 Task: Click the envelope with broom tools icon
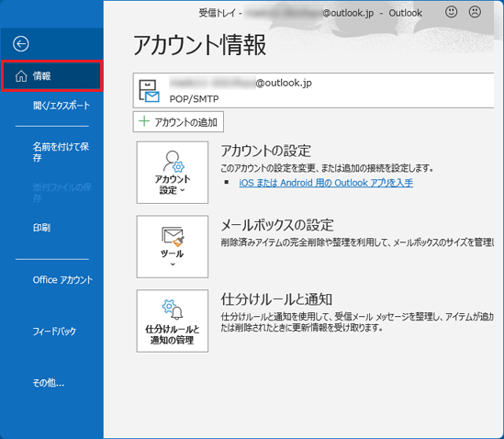[173, 236]
